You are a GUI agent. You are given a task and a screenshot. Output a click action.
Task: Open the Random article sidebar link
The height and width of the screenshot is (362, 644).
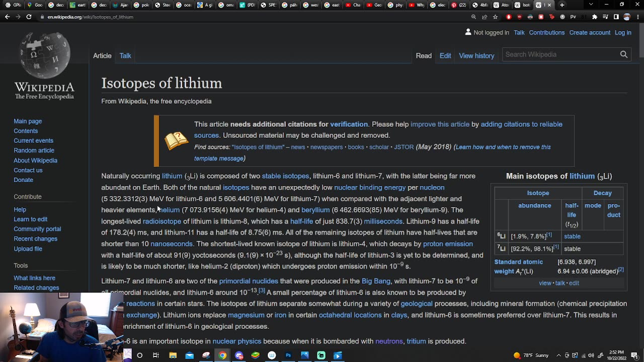point(34,150)
